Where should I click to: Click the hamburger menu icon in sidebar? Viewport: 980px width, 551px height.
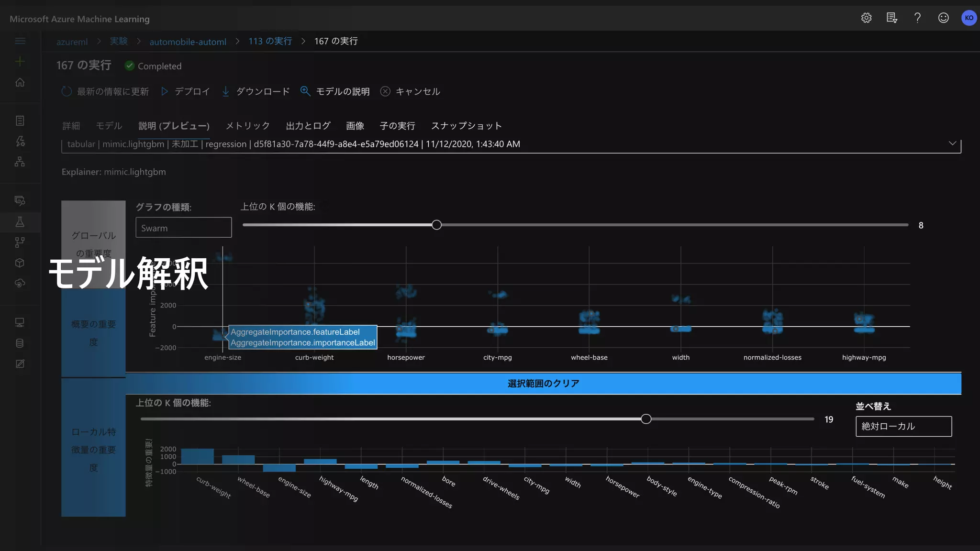click(20, 41)
